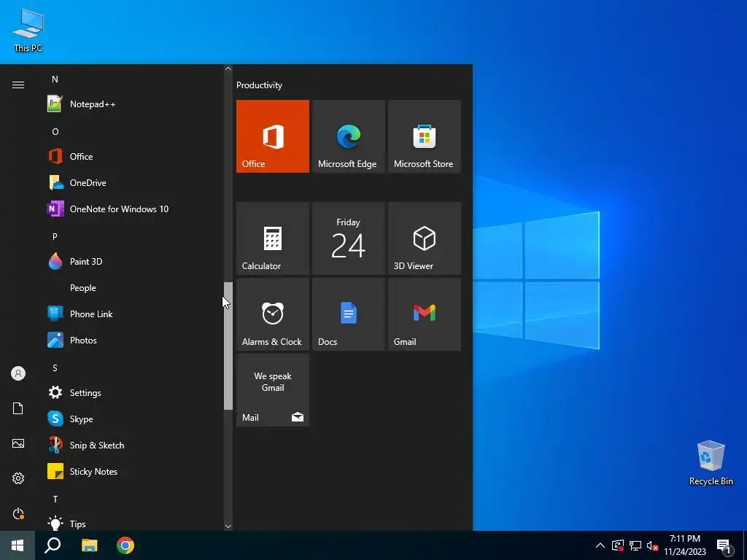Open Pictures from the Start rail
The width and height of the screenshot is (747, 560).
click(18, 443)
